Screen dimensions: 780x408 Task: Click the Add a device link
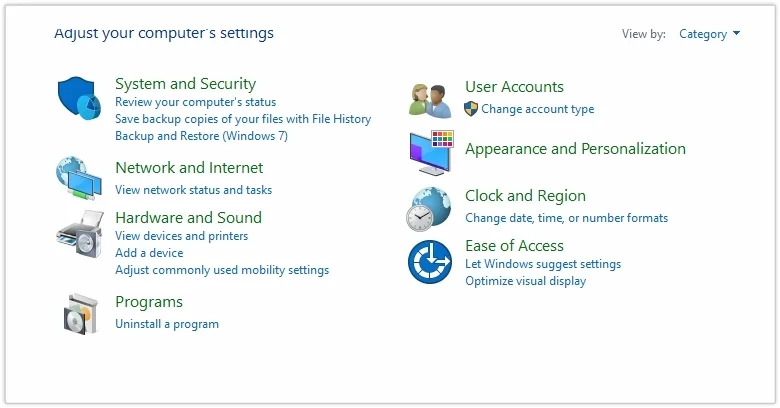click(x=149, y=253)
